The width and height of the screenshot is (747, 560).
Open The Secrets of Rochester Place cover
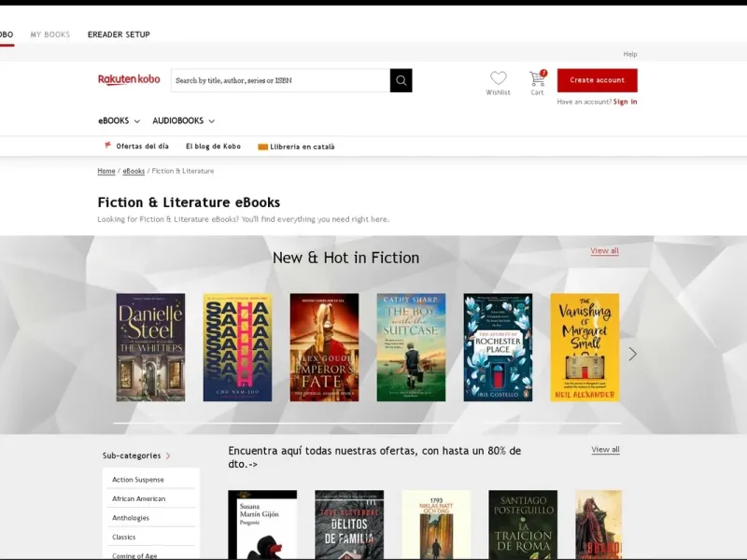click(x=498, y=347)
